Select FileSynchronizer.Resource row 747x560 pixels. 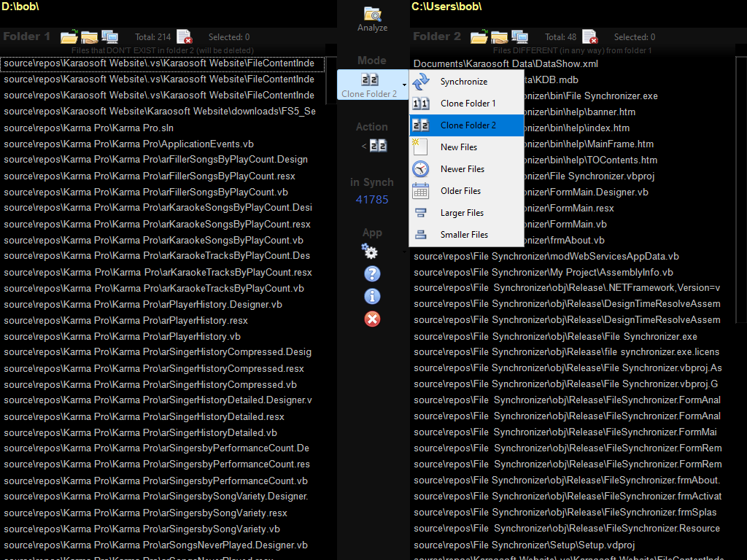[x=572, y=528]
